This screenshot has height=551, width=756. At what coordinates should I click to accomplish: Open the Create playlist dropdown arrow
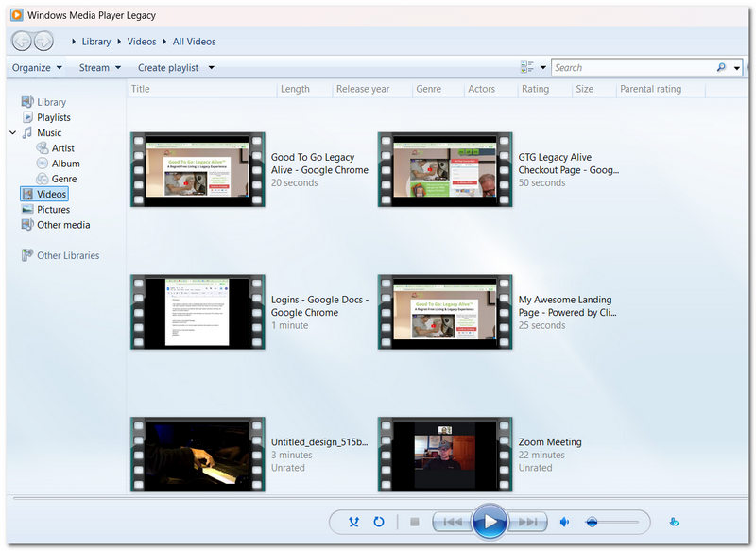[x=211, y=67]
